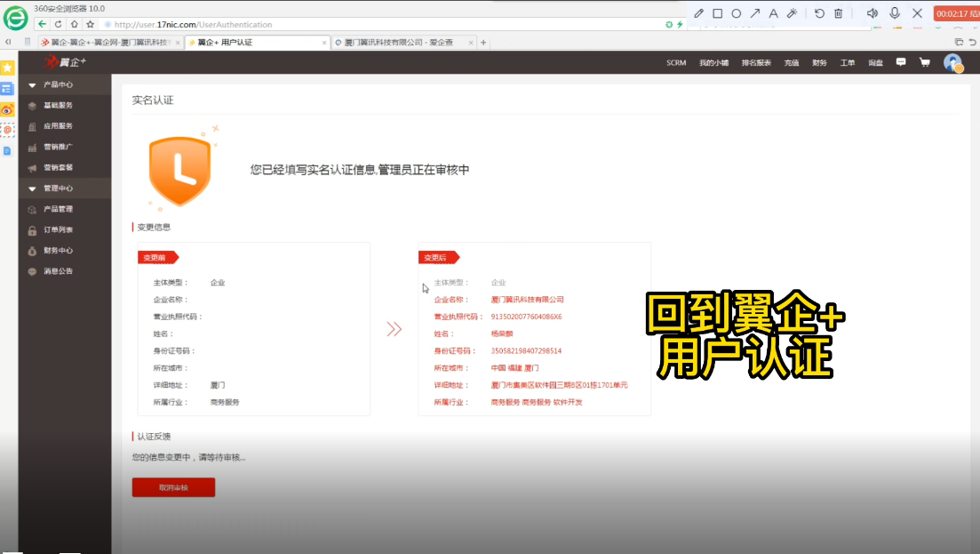The image size is (980, 554).
Task: Switch to the 爱企查 browser tab
Action: (x=402, y=43)
